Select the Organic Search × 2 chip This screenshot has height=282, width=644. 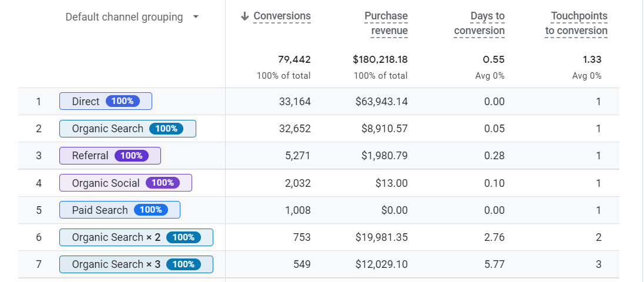click(136, 237)
